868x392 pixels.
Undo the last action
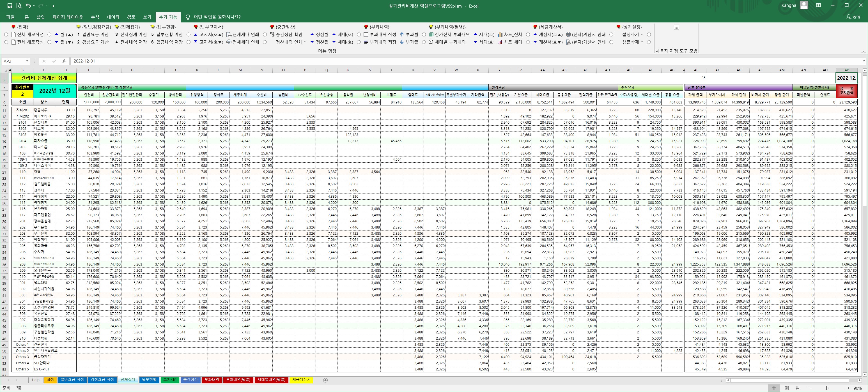click(x=28, y=6)
